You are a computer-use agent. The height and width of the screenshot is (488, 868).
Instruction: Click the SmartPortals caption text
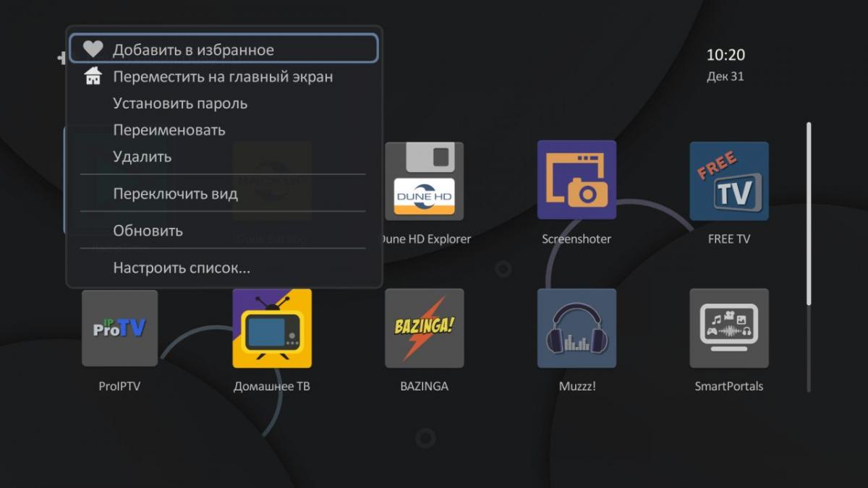pos(729,386)
